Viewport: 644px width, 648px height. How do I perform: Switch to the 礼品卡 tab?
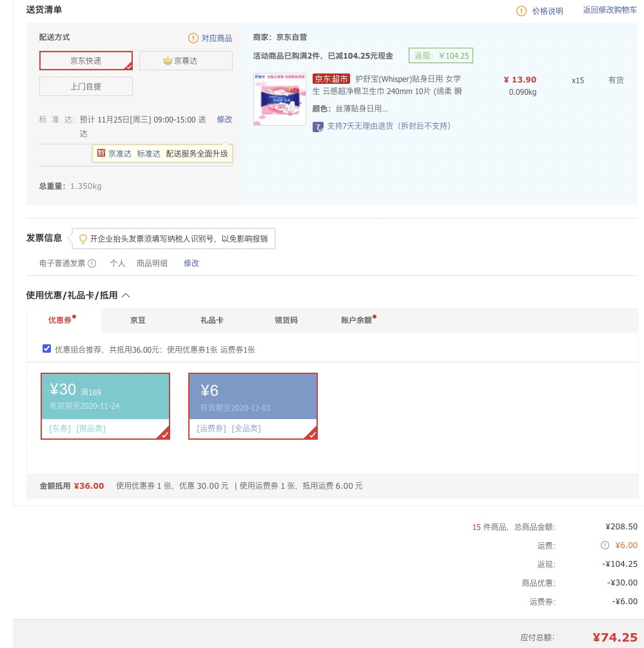(x=212, y=320)
